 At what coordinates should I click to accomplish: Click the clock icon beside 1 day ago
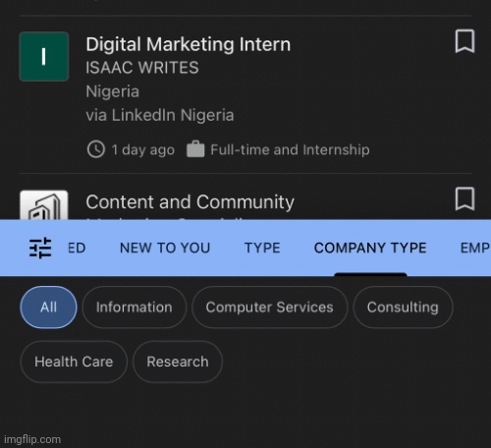tap(96, 149)
